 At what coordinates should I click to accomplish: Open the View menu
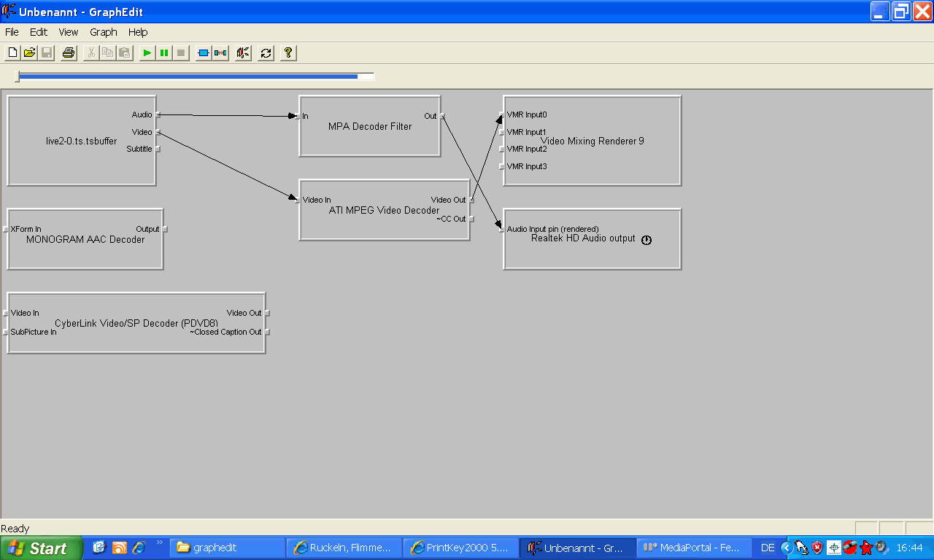pos(69,32)
